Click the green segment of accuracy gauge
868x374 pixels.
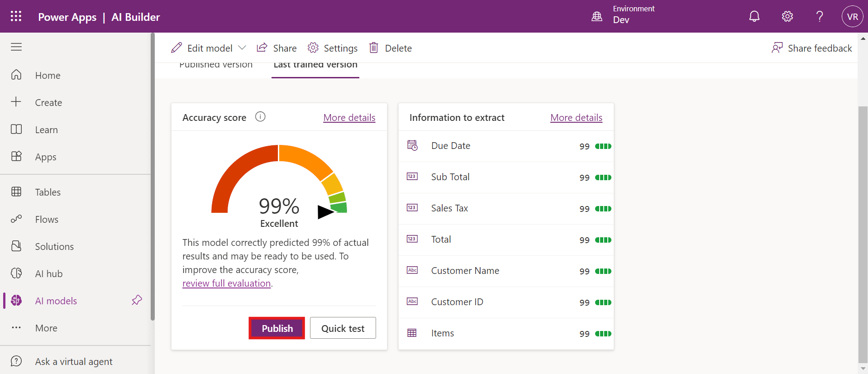pyautogui.click(x=339, y=207)
